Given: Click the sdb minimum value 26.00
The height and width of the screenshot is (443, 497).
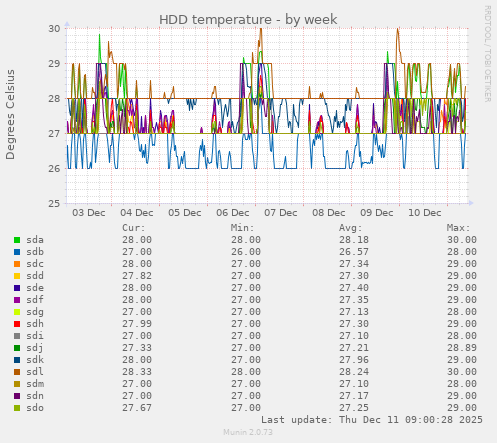Looking at the screenshot, I should coord(246,252).
